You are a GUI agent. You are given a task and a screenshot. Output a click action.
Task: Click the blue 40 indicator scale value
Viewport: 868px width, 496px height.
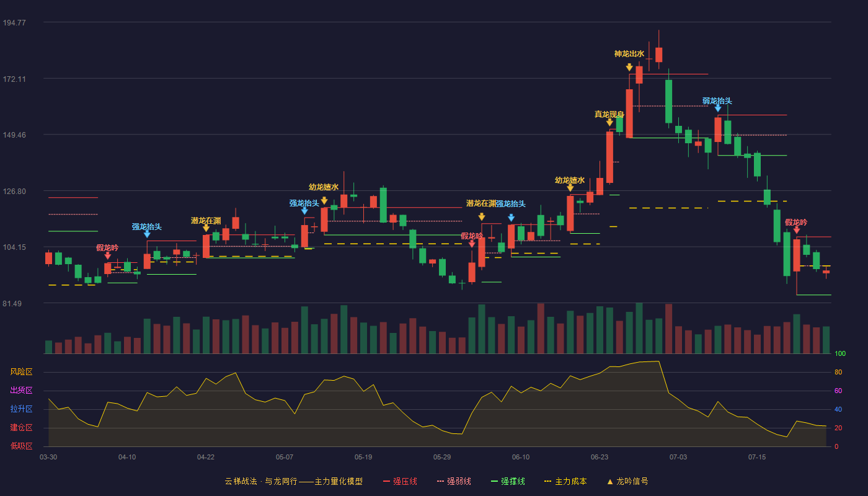[x=838, y=409]
